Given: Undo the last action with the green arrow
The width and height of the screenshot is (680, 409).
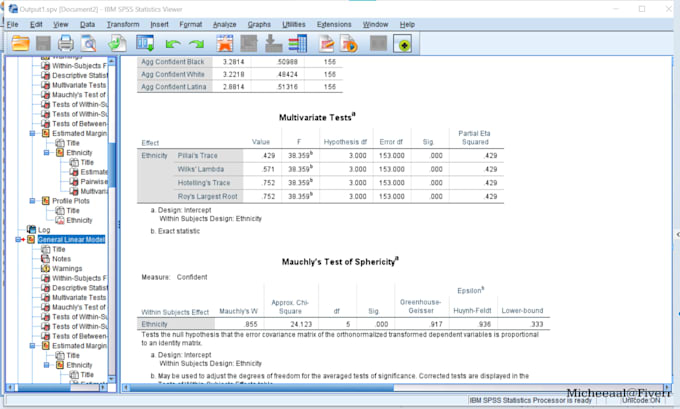Looking at the screenshot, I should (173, 44).
